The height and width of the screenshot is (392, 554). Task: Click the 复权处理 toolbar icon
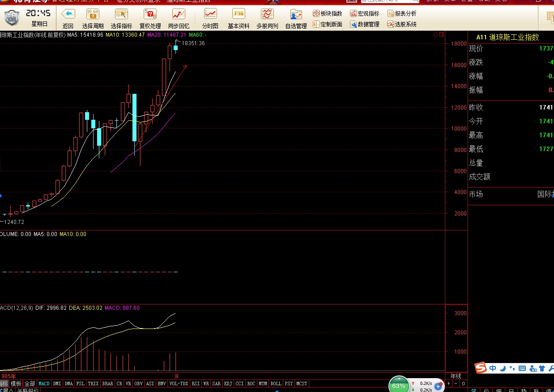150,14
